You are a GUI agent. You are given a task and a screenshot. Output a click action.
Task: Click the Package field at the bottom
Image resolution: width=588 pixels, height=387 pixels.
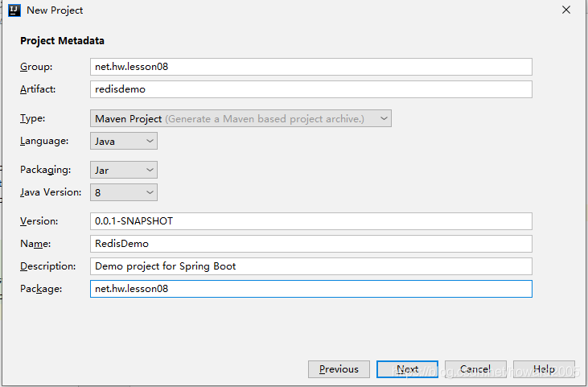pyautogui.click(x=310, y=289)
